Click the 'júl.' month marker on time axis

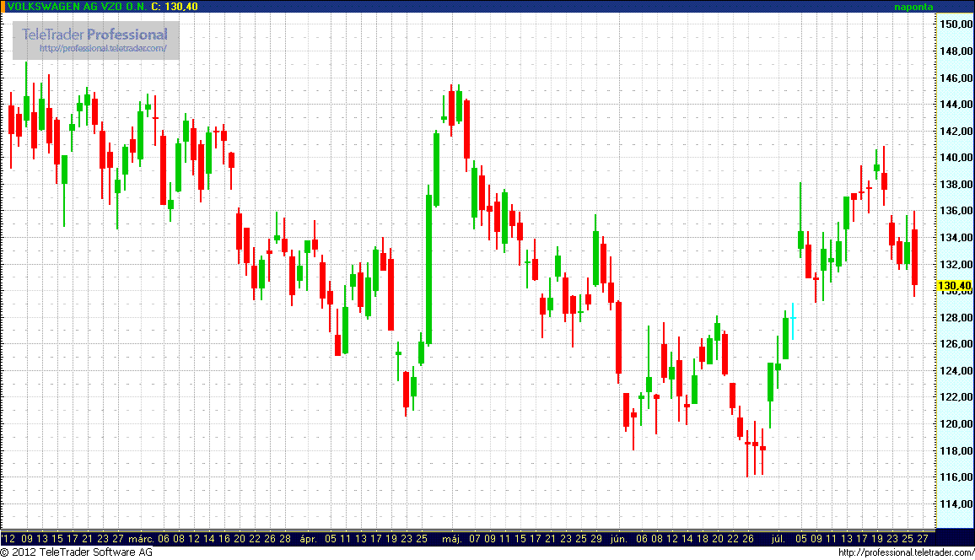tap(776, 538)
